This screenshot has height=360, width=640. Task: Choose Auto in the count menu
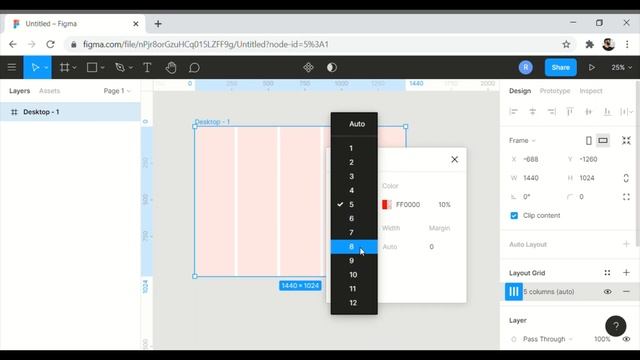pos(354,124)
